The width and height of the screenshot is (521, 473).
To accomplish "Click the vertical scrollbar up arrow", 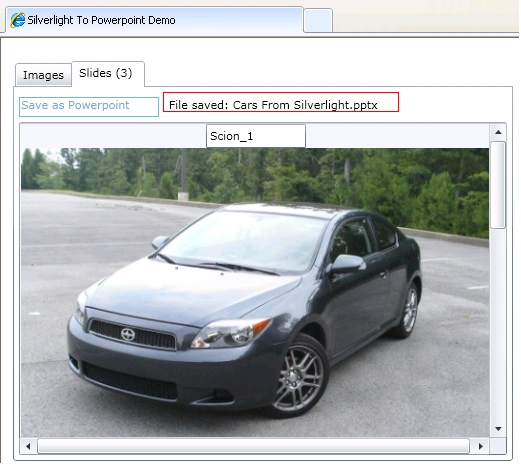I will pyautogui.click(x=498, y=132).
